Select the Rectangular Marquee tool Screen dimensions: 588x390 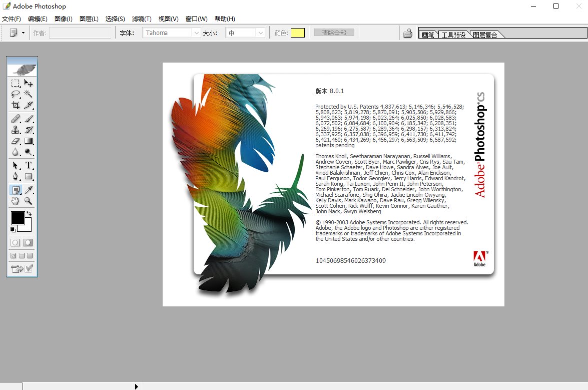[16, 83]
